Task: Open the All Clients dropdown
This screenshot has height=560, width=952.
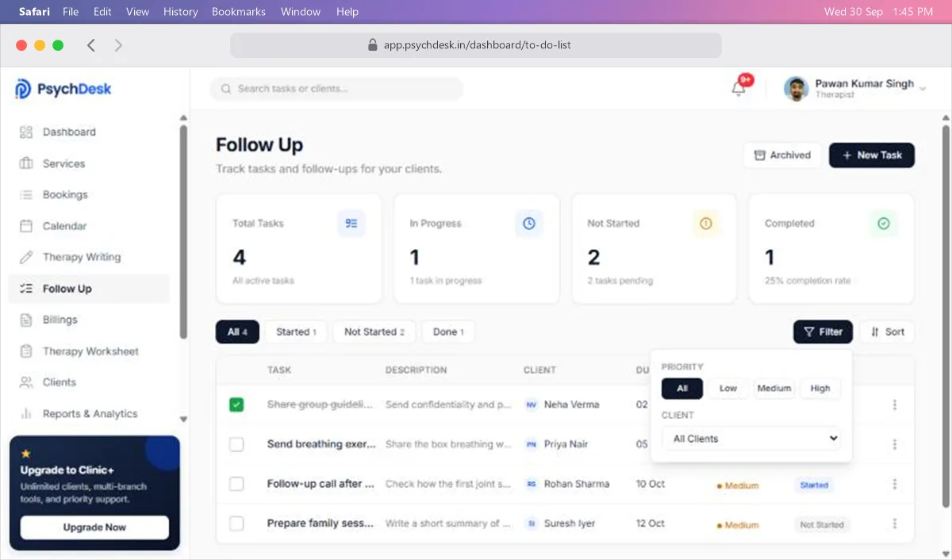Action: 751,439
